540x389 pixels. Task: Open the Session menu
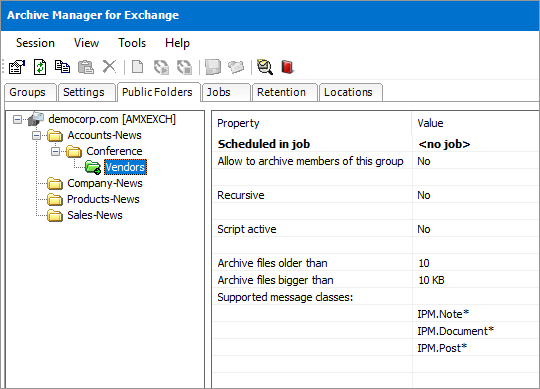(x=35, y=43)
